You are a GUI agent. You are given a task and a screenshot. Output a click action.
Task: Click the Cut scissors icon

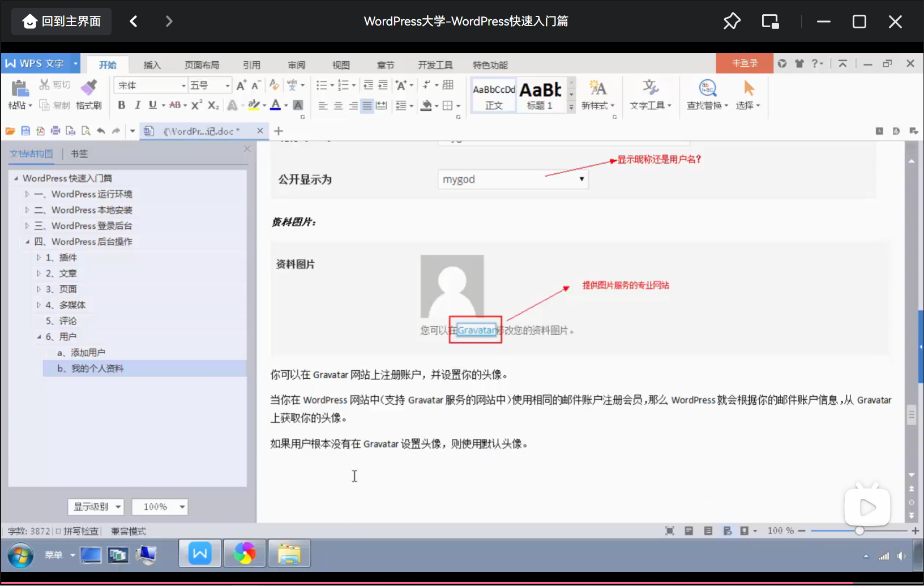[44, 85]
